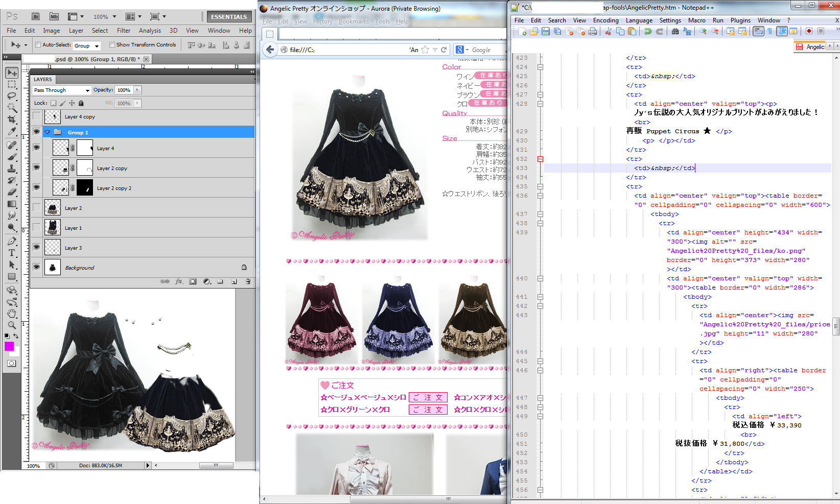Select the Type tool in Photoshop toolbox
840x504 pixels.
(x=12, y=253)
